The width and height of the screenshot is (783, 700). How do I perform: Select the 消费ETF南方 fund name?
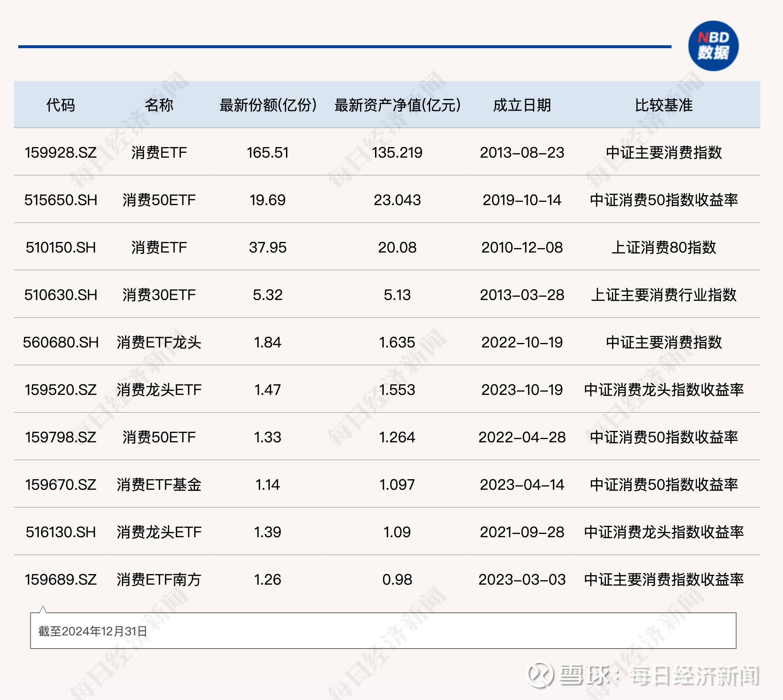(161, 580)
